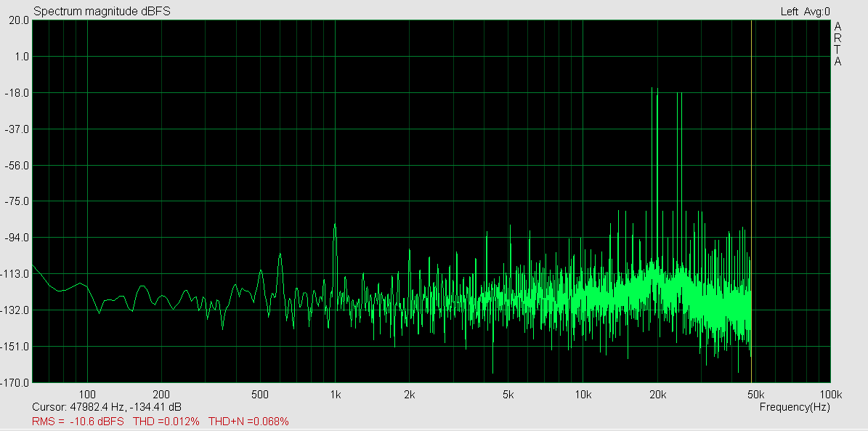868x431 pixels.
Task: Click the 1.0 y-axis label
Action: (21, 57)
